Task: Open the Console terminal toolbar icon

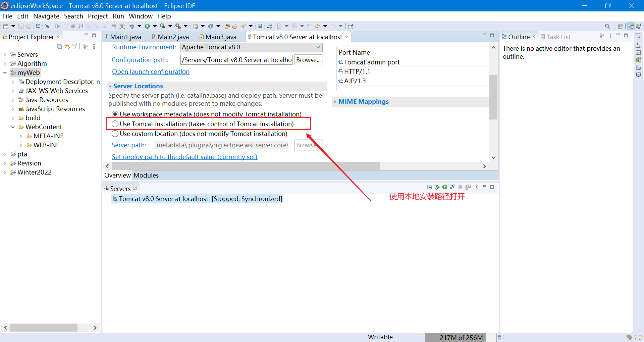Action: point(38,26)
